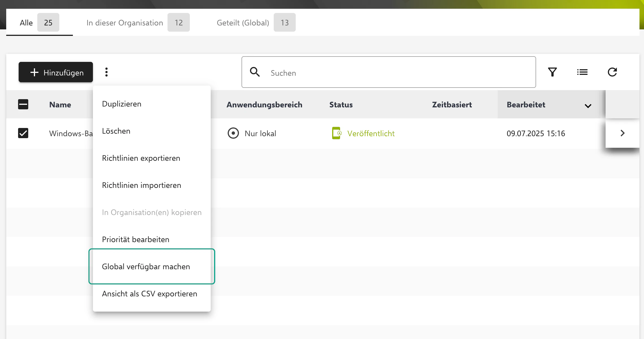Click the search magnifier icon

tap(255, 72)
